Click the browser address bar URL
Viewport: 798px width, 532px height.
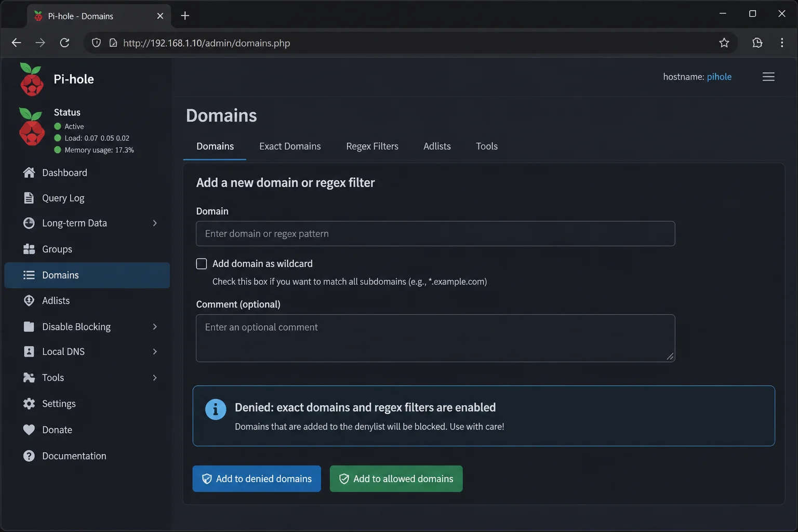[206, 43]
